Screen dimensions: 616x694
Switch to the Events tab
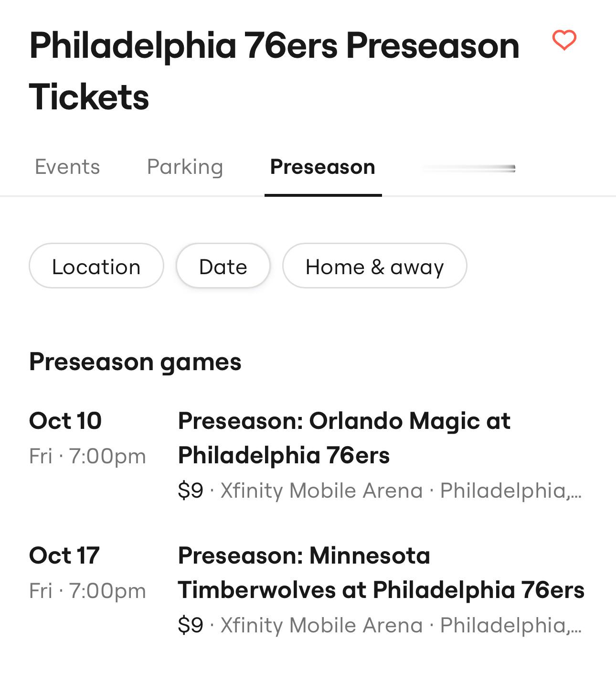pyautogui.click(x=67, y=167)
